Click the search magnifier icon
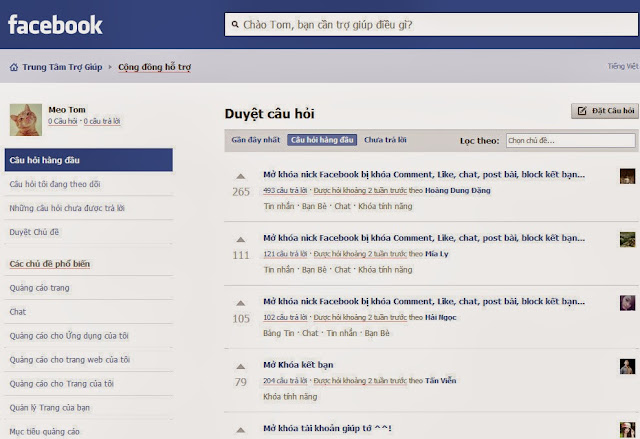This screenshot has height=439, width=640. [x=235, y=24]
